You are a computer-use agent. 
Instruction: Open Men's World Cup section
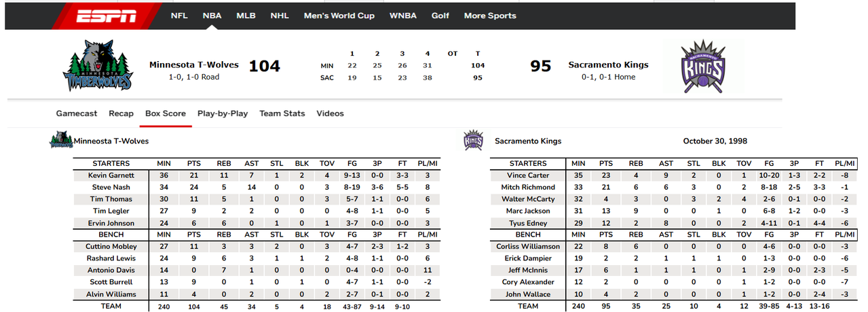coord(339,16)
